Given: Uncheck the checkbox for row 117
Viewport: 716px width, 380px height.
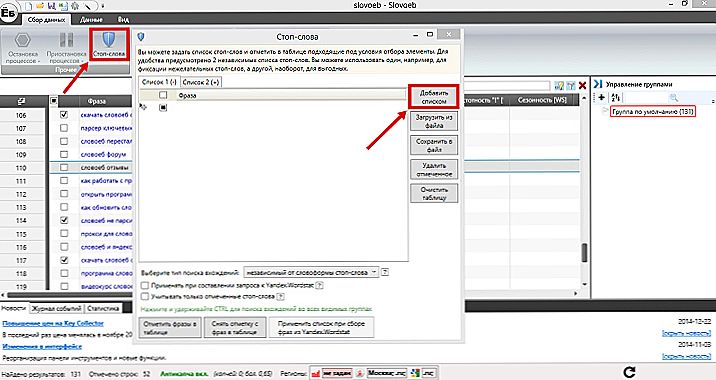Looking at the screenshot, I should click(x=64, y=260).
